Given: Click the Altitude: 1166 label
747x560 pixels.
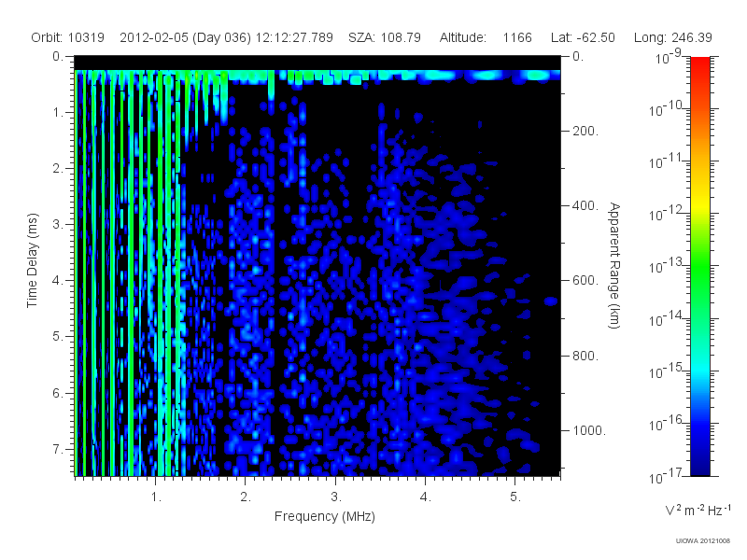Looking at the screenshot, I should tap(486, 37).
